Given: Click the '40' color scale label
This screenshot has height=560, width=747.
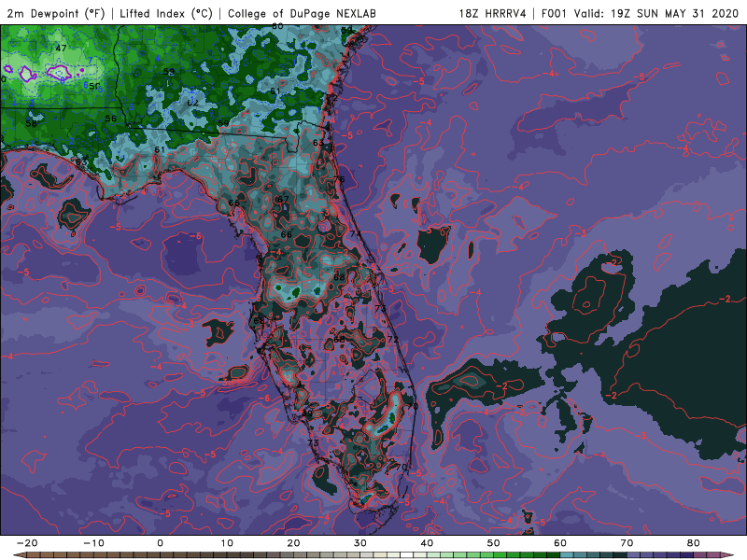Looking at the screenshot, I should 427,543.
